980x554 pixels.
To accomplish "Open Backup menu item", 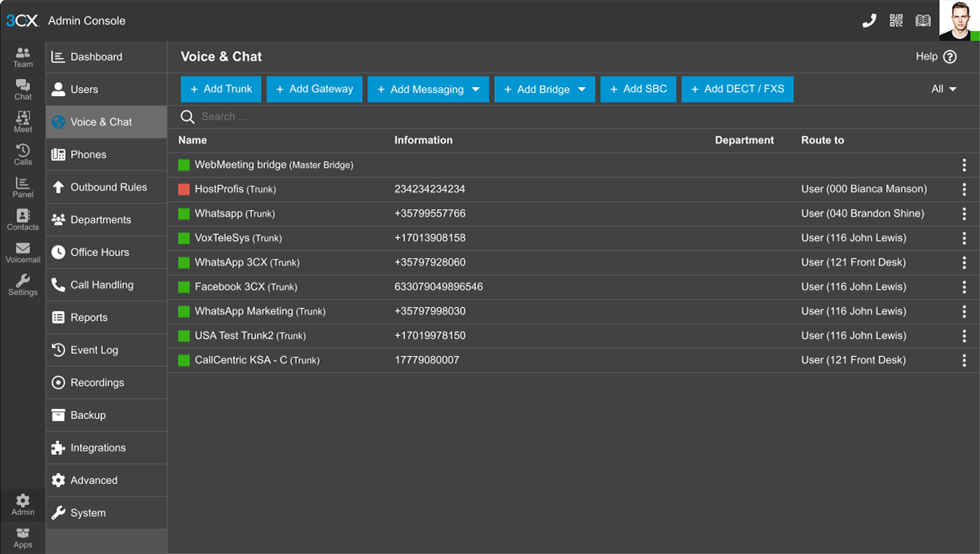I will coord(106,415).
